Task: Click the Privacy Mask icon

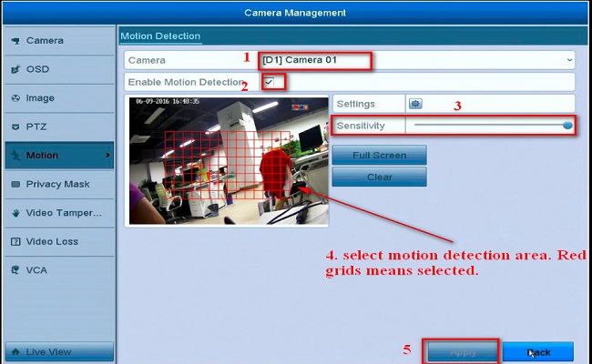Action: 15,184
